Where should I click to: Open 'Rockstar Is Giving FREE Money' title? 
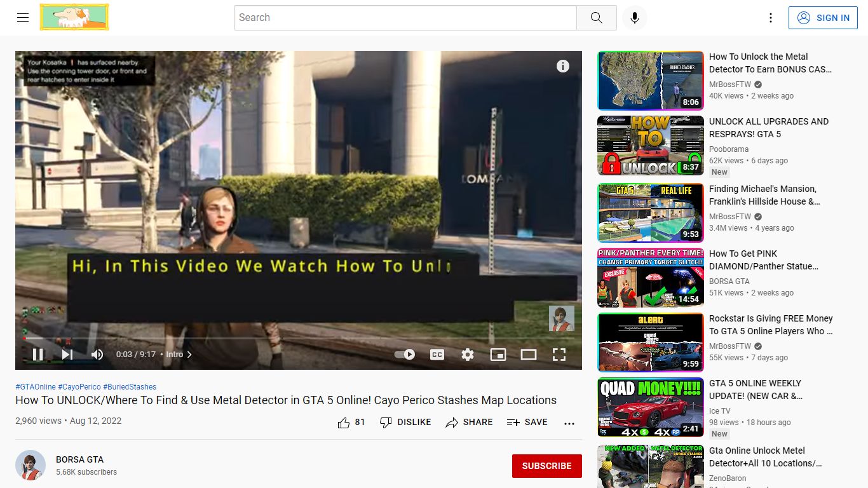pyautogui.click(x=771, y=325)
